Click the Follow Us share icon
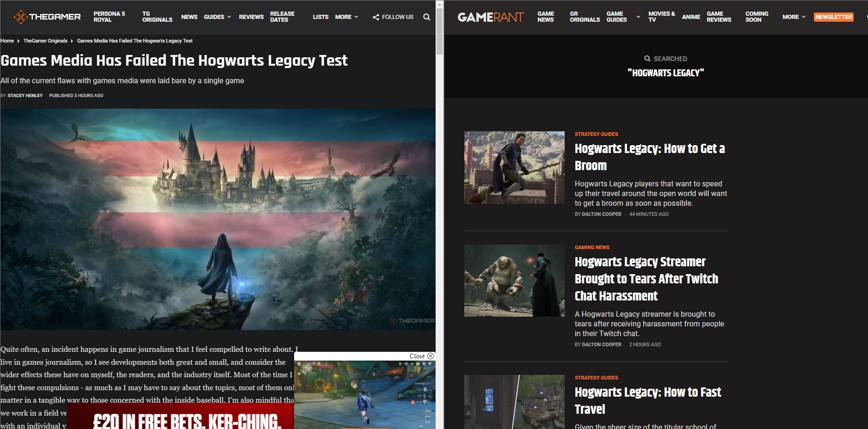 376,17
